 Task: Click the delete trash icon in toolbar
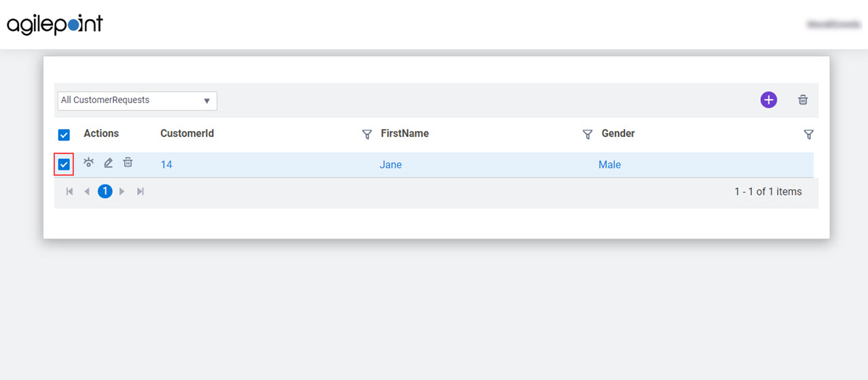(x=803, y=100)
